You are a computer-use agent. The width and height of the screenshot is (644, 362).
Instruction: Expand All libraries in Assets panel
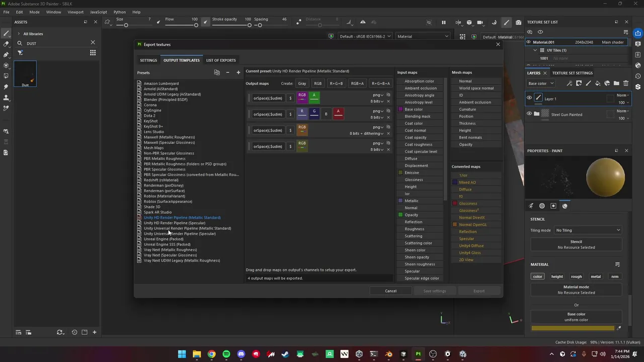click(x=19, y=34)
